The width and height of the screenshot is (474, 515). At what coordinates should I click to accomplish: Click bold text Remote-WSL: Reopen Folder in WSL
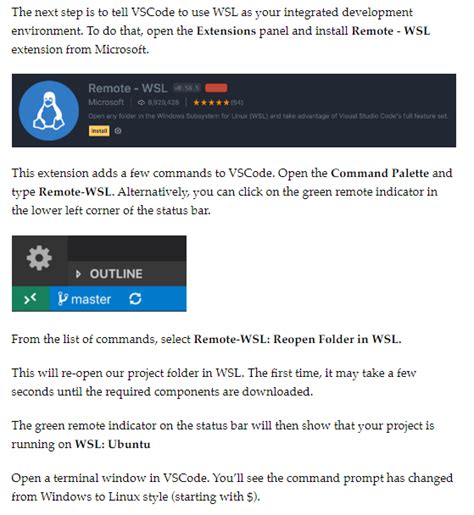click(x=298, y=339)
